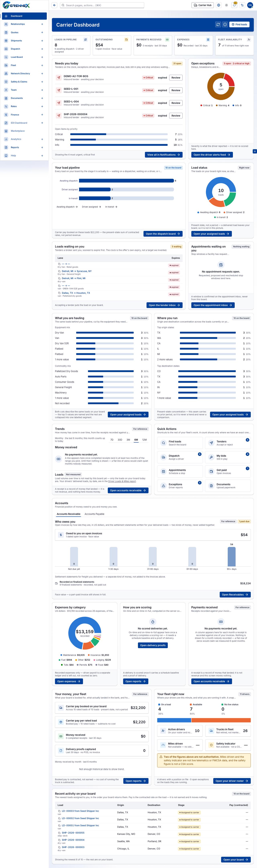The width and height of the screenshot is (257, 868).
Task: Click the 90+ days receivables bar
Action: click(232, 557)
